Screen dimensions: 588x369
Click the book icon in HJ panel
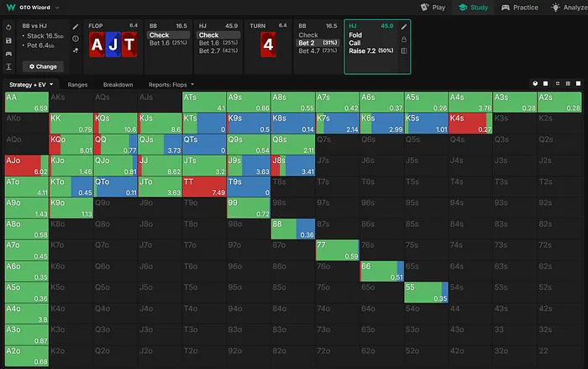point(404,50)
